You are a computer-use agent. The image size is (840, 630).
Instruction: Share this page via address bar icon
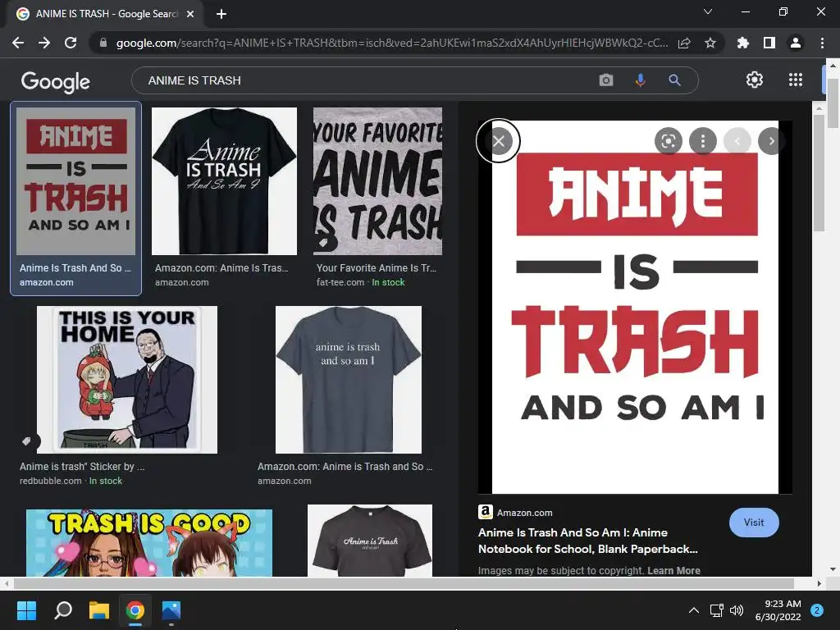(684, 43)
